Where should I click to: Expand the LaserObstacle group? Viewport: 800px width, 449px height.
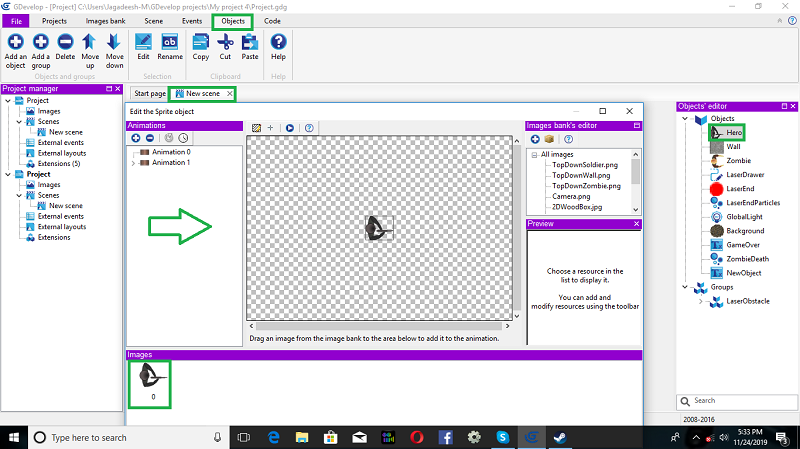click(701, 302)
